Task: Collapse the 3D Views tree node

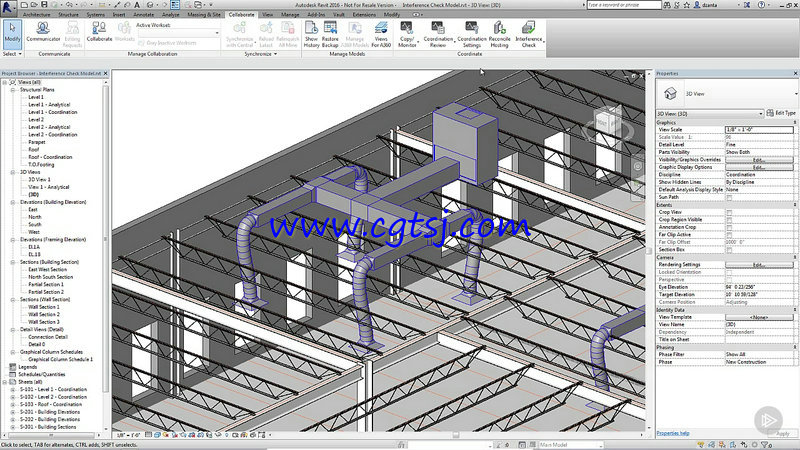Action: tap(13, 172)
